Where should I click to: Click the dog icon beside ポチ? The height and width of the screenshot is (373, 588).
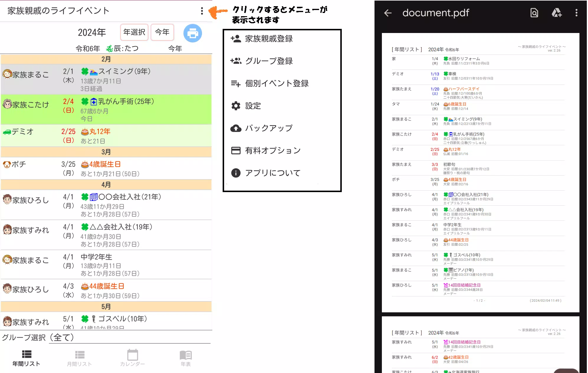coord(7,164)
